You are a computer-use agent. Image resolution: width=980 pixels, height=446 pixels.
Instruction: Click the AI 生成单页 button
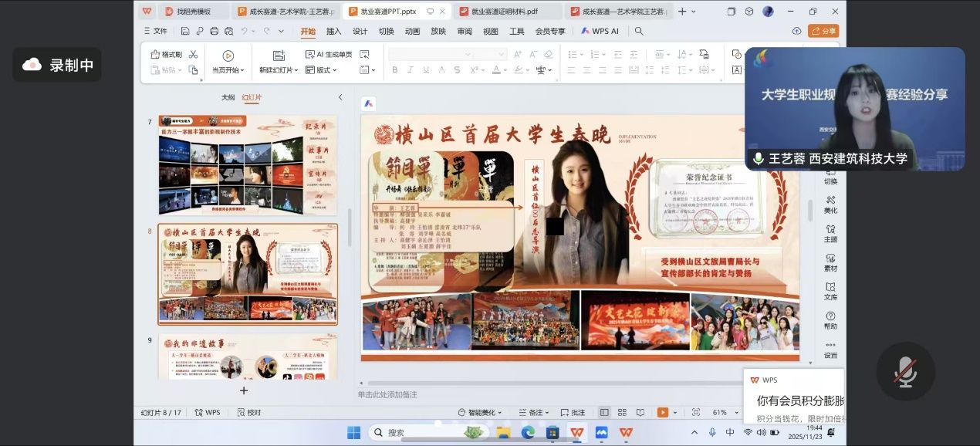(329, 55)
